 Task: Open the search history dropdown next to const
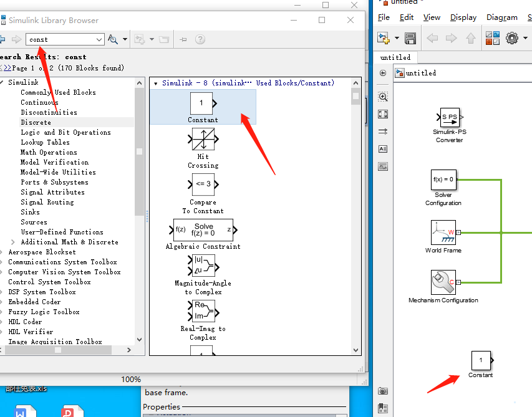click(100, 39)
